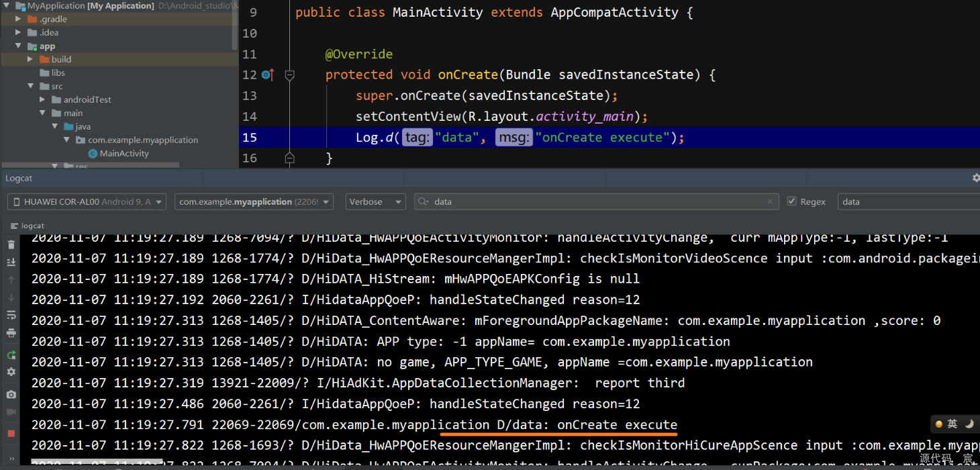Viewport: 980px width, 470px height.
Task: Click the fold end marker on line 16
Action: click(289, 158)
